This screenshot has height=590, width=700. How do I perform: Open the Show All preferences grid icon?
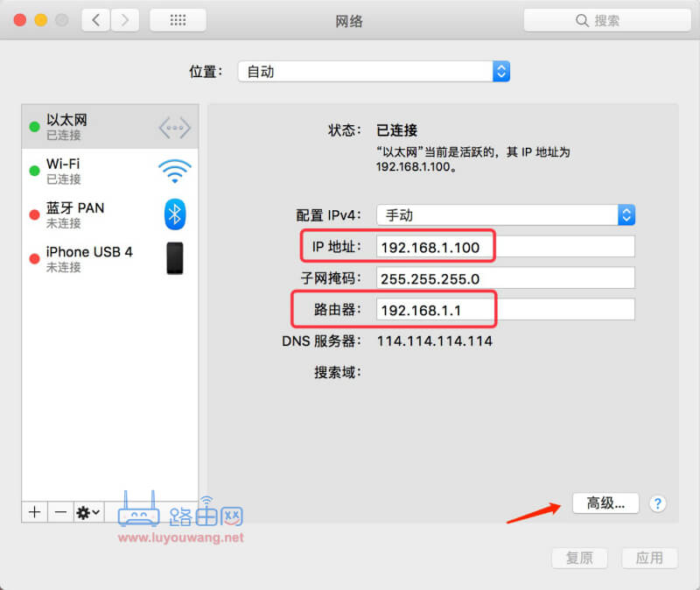tap(178, 19)
